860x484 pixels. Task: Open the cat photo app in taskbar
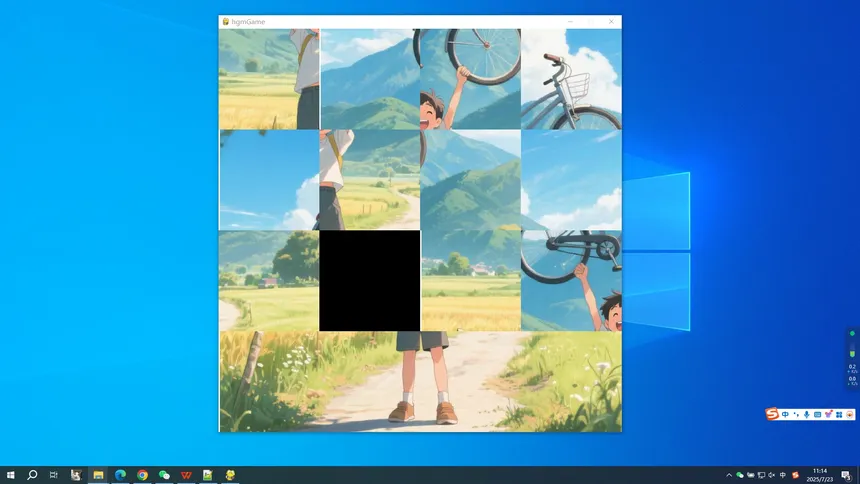[x=76, y=475]
